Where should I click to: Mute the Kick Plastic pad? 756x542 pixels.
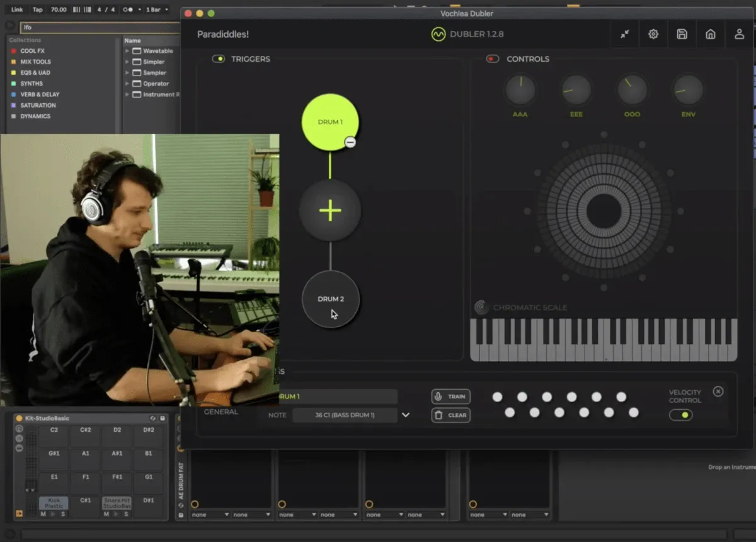point(43,514)
